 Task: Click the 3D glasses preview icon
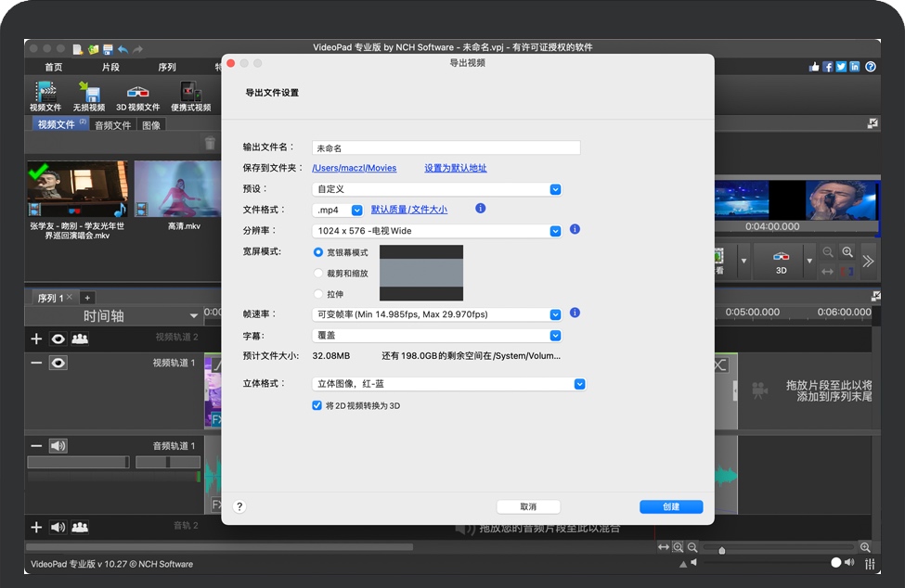click(x=781, y=257)
